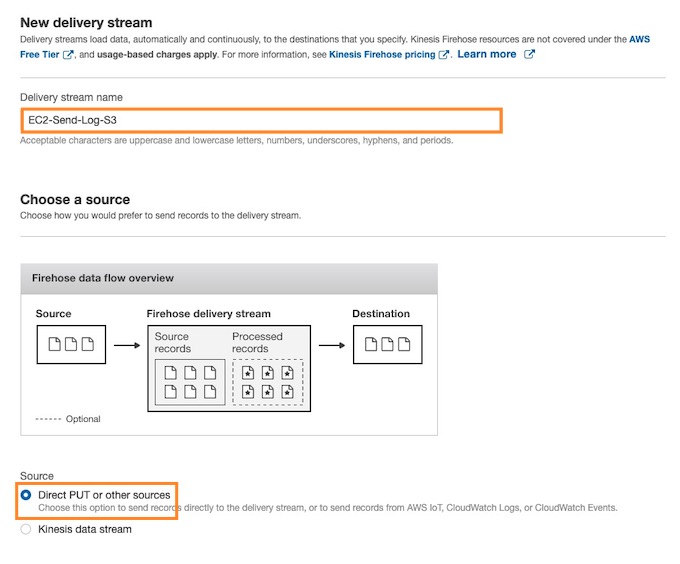Click the Source documents box in diagram

point(71,344)
